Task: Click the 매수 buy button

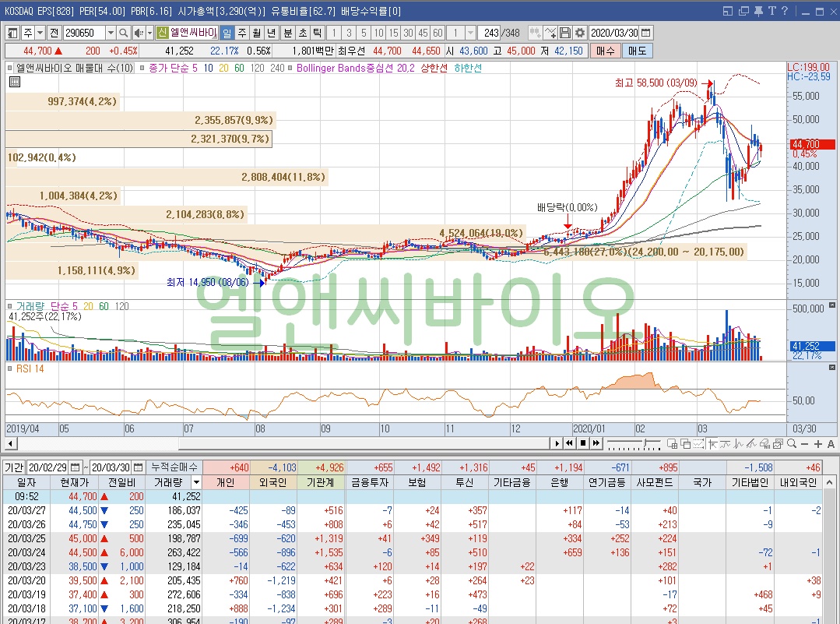Action: 606,51
